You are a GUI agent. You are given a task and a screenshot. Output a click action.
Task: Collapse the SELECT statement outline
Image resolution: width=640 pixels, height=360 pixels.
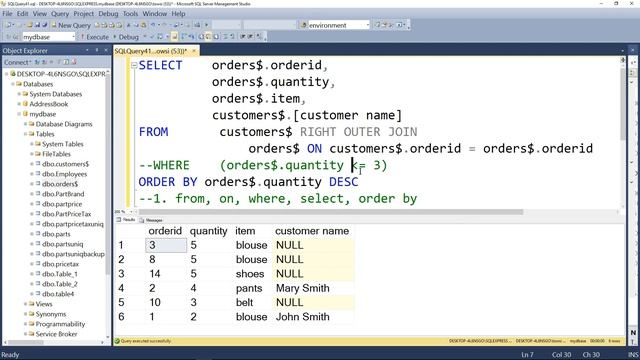click(x=134, y=65)
